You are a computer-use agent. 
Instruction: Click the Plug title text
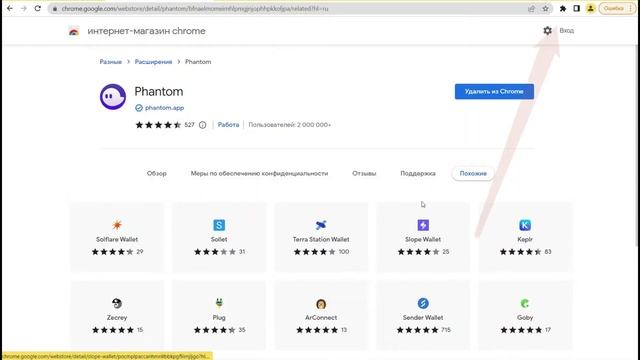(219, 318)
